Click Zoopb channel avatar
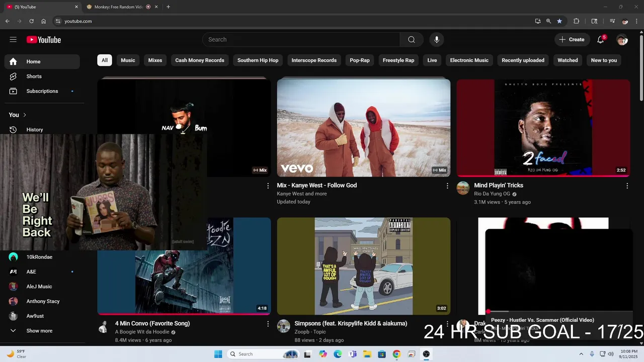This screenshot has width=644, height=362. click(284, 326)
